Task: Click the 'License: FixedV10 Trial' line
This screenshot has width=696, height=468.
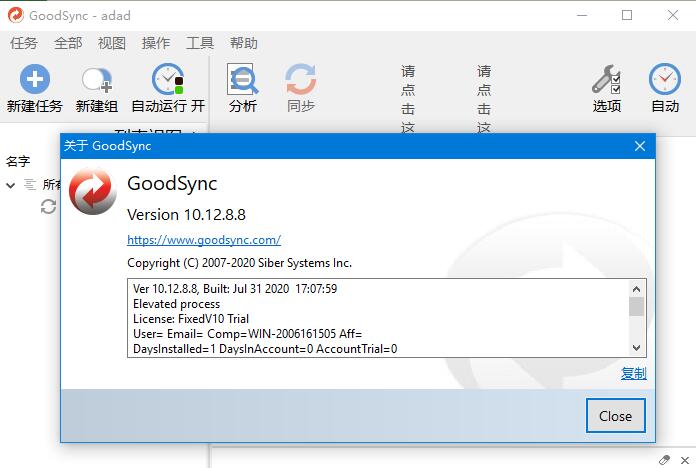Action: [191, 319]
